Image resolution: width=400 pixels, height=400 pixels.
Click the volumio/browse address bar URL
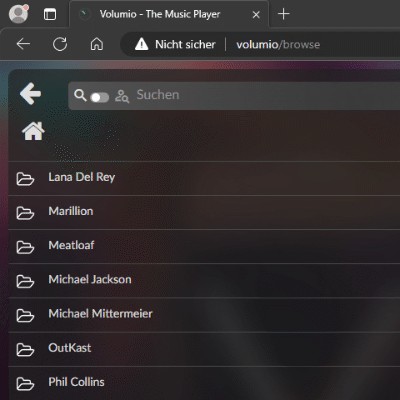278,45
